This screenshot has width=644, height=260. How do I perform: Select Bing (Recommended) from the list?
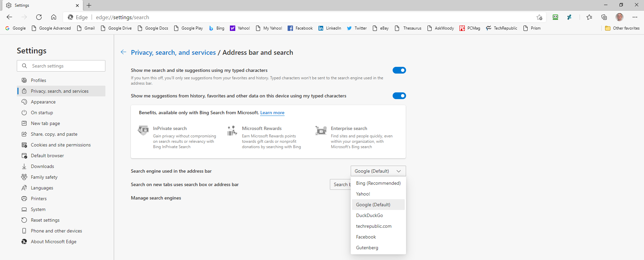[378, 183]
